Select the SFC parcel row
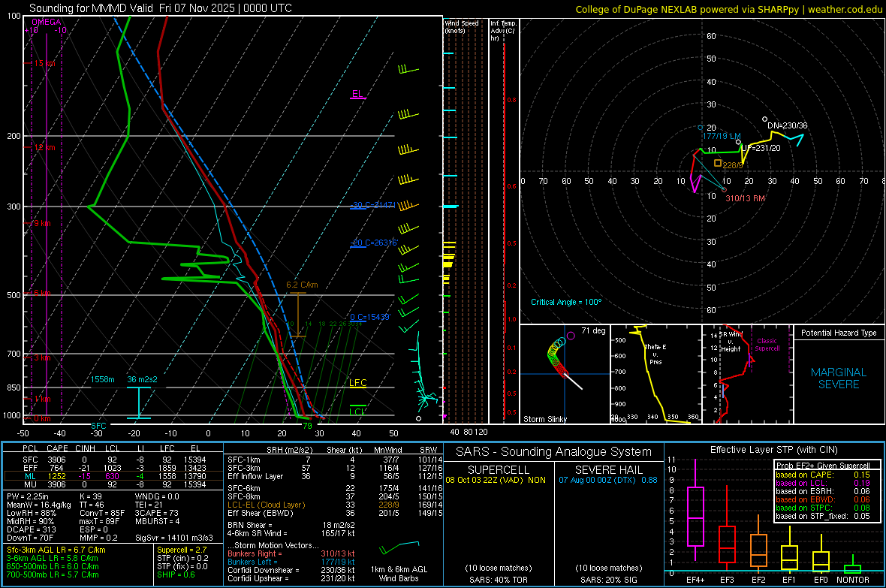886x588 pixels. pyautogui.click(x=113, y=460)
